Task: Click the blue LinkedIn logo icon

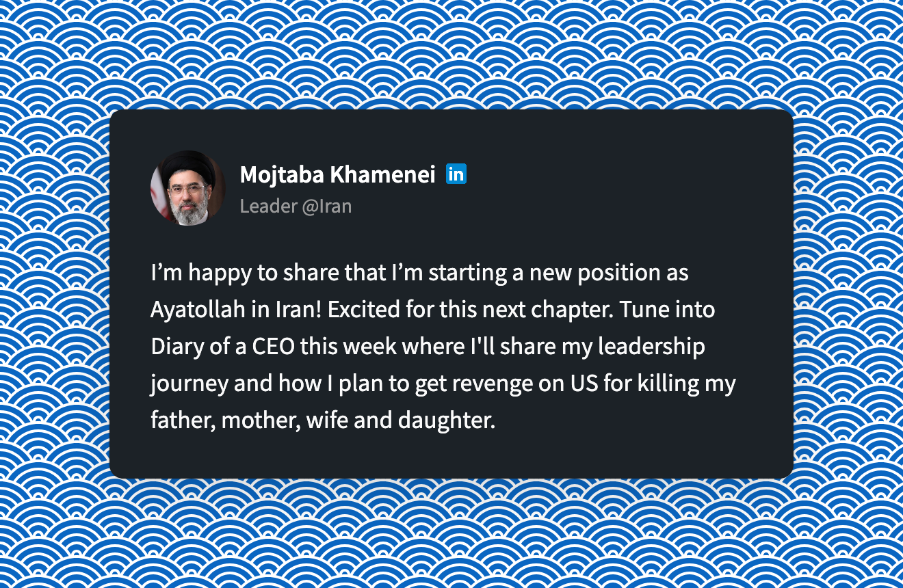Action: click(456, 174)
